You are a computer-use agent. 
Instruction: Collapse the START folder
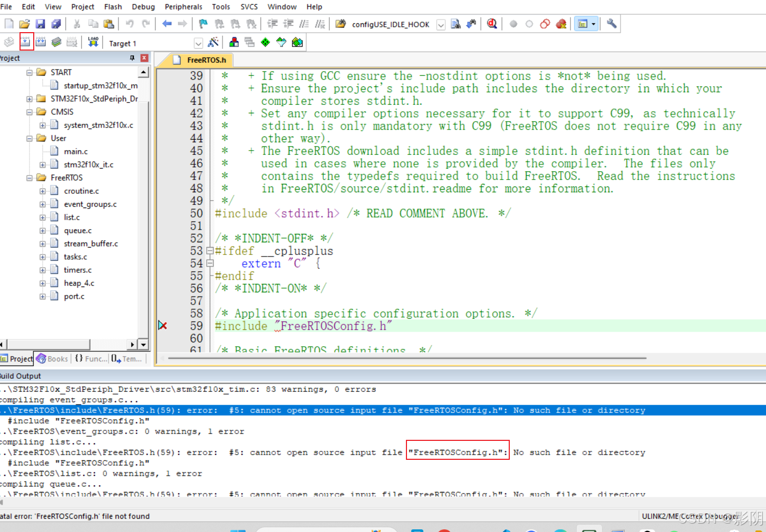click(30, 73)
